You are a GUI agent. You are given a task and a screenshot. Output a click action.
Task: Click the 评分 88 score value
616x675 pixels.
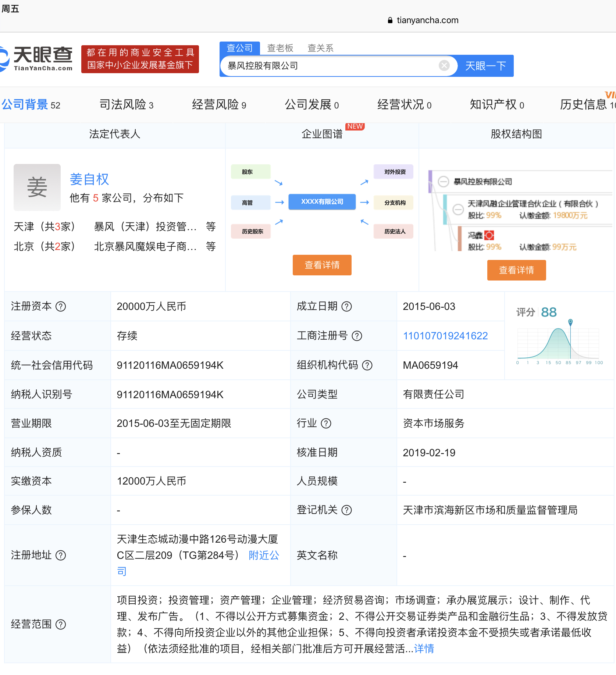click(549, 312)
